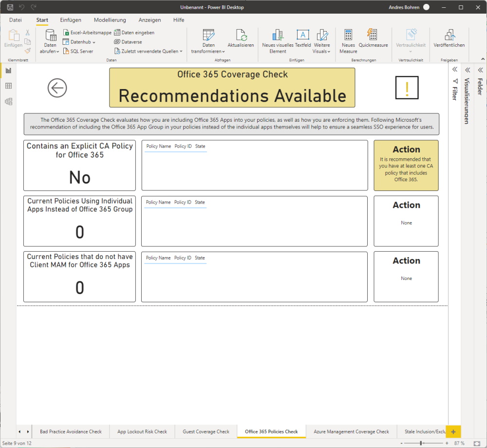This screenshot has height=448, width=487.
Task: Choose the Dataverse connector
Action: pos(128,42)
